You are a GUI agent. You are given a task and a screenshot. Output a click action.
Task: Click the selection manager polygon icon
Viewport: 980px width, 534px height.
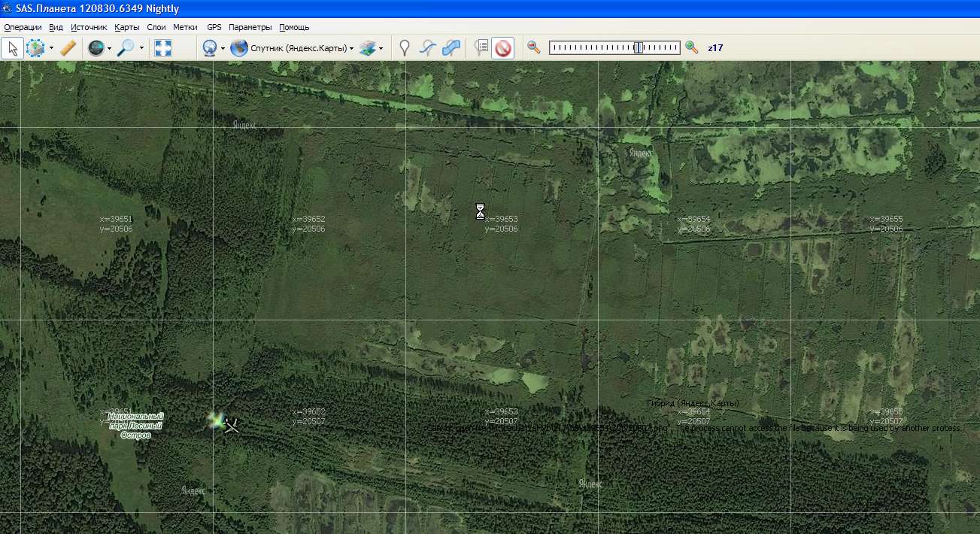point(35,48)
